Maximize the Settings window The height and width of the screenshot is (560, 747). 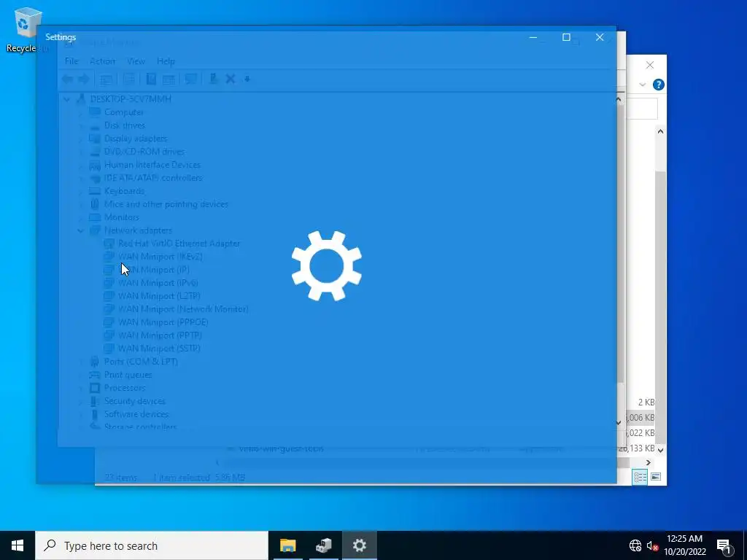click(566, 37)
